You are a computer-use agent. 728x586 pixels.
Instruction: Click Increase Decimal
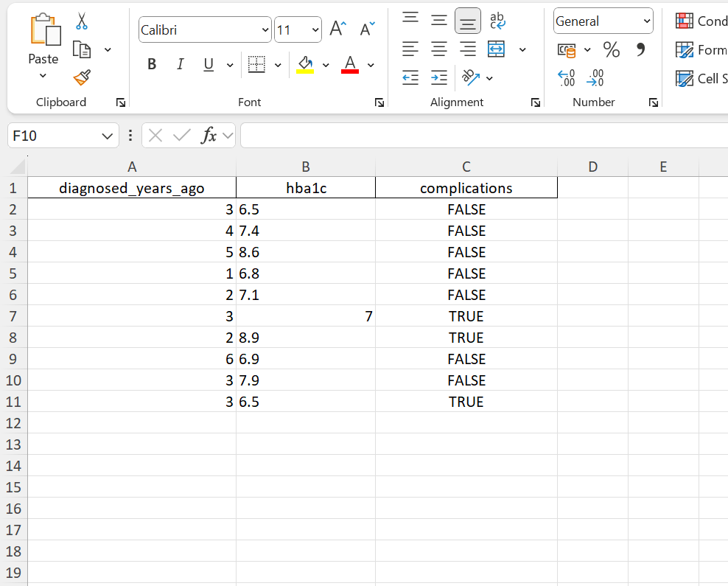pyautogui.click(x=566, y=77)
